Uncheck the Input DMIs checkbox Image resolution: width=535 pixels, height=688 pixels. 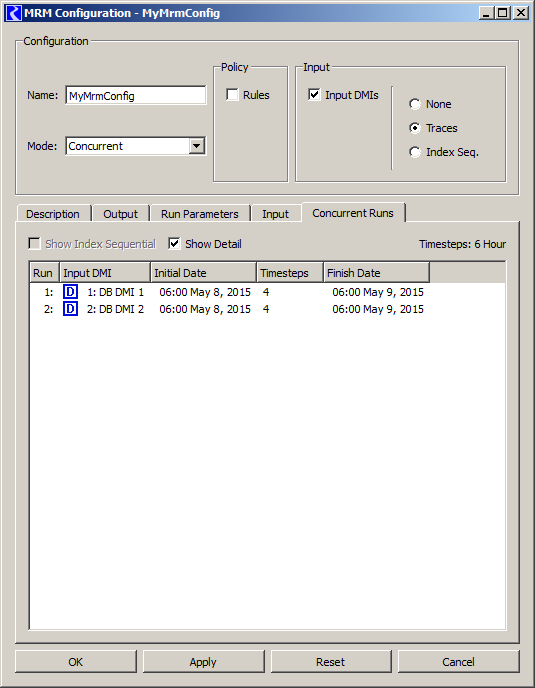(314, 95)
